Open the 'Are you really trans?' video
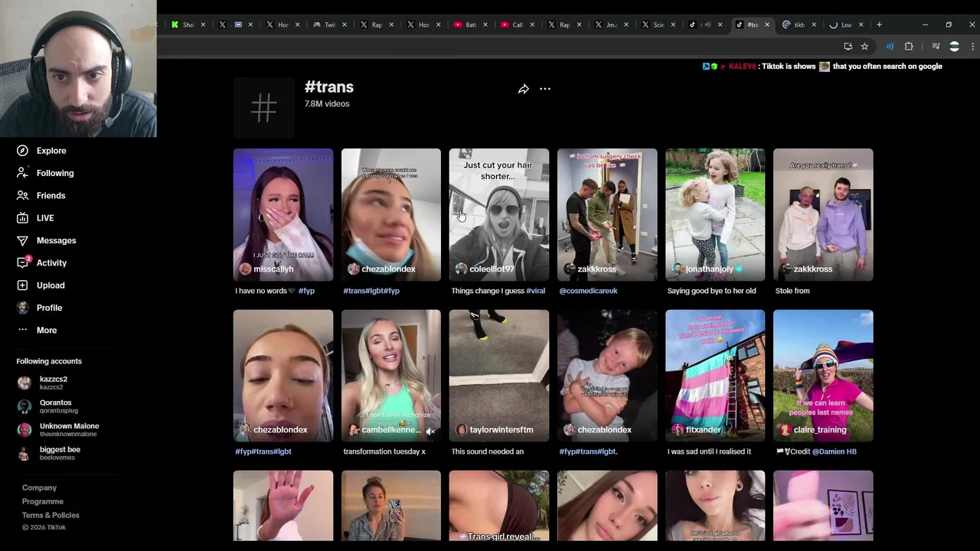The width and height of the screenshot is (980, 551). coord(823,214)
